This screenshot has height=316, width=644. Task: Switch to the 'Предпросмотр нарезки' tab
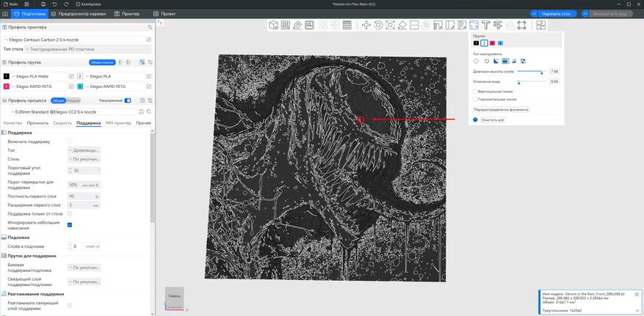pos(78,13)
